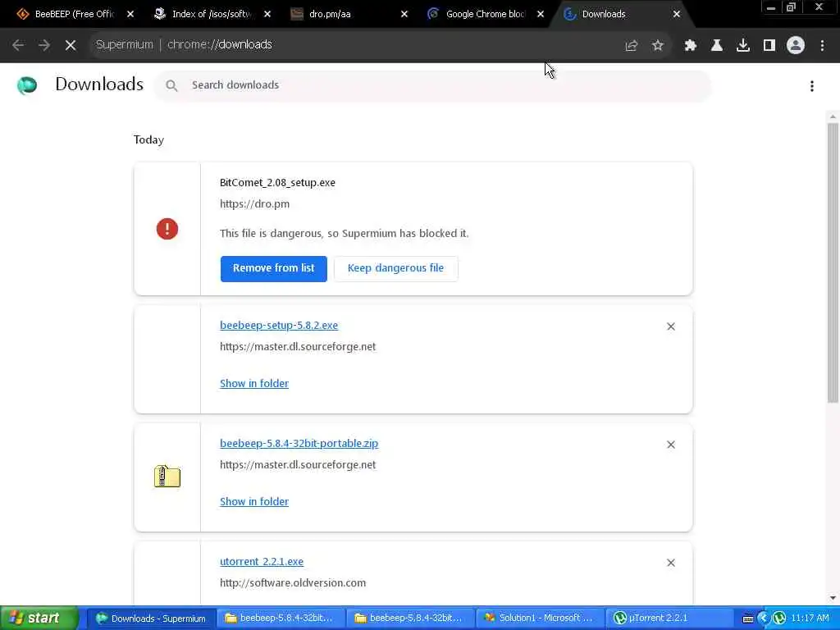Click the forward navigation arrow
The image size is (840, 630).
pos(44,45)
